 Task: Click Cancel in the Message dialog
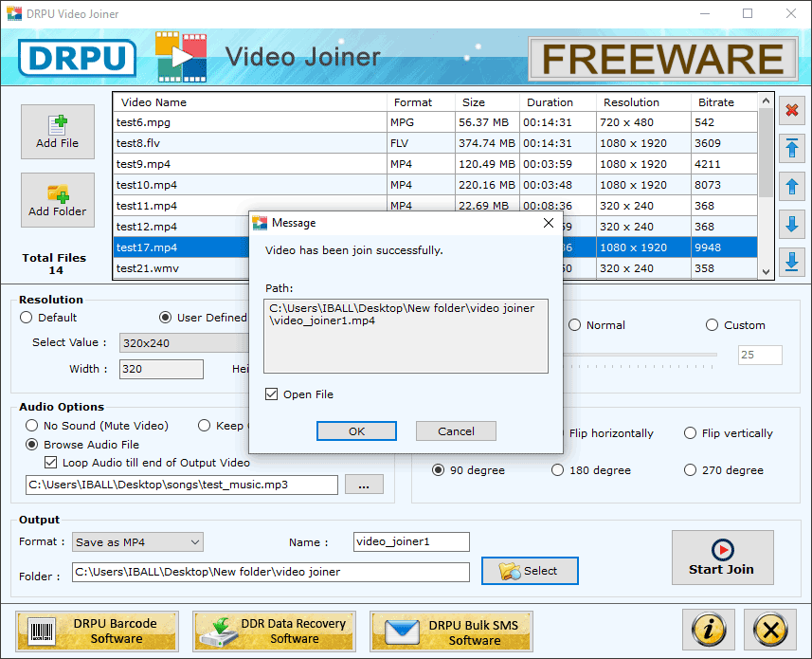(x=456, y=431)
